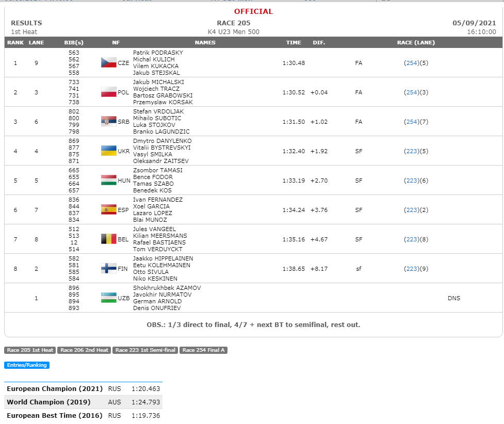
Task: Click the start time 16:10:00
Action: [481, 32]
